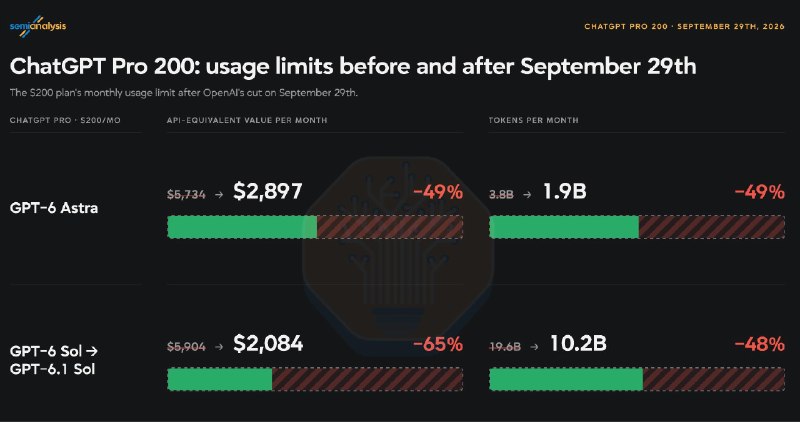
Task: Click the $2,084 API-equivalent value
Action: [x=268, y=343]
